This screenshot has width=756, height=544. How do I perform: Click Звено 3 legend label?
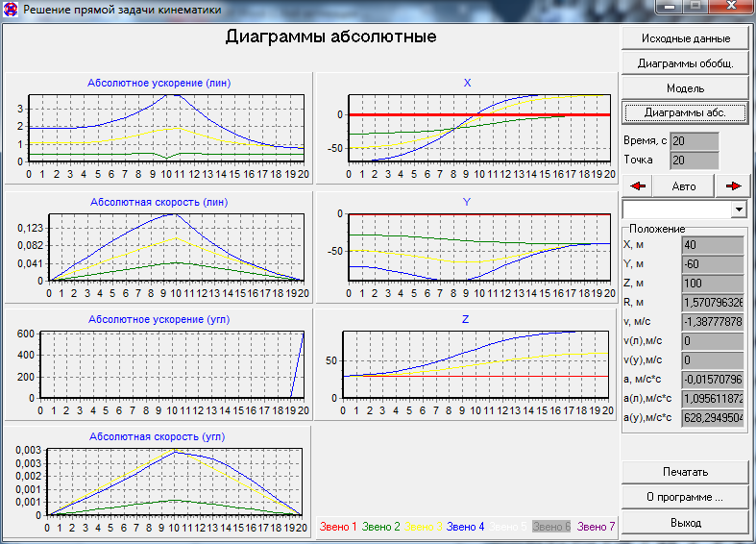(424, 527)
